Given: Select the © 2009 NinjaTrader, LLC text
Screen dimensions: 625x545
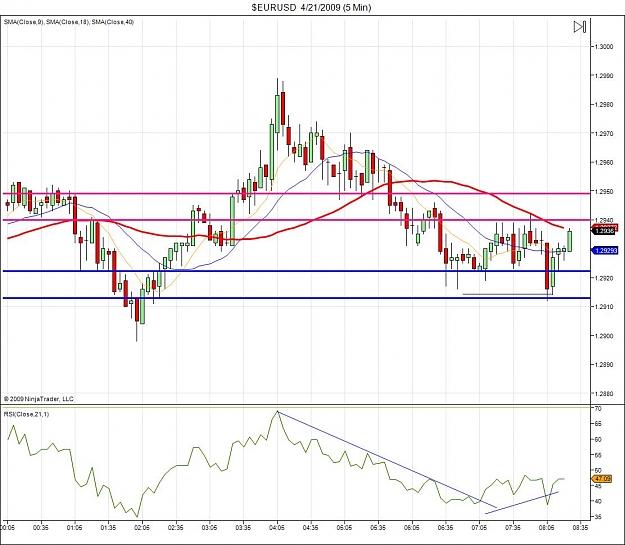Looking at the screenshot, I should (x=39, y=399).
